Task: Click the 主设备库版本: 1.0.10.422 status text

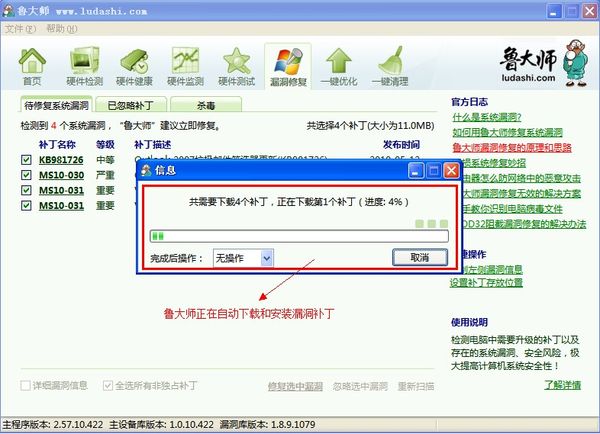Action: coord(161,424)
